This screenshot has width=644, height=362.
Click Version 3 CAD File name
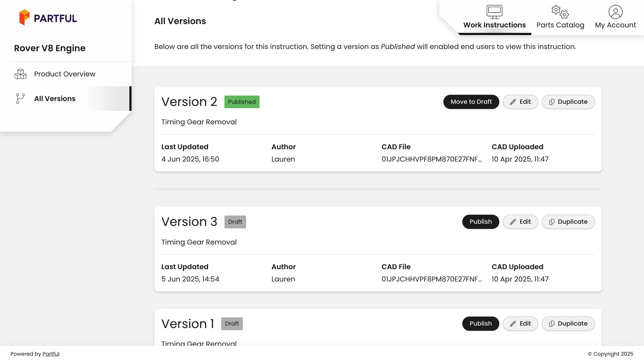(432, 279)
